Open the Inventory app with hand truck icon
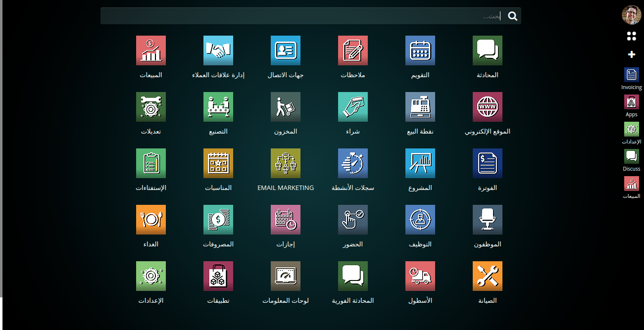The image size is (644, 330). tap(285, 107)
